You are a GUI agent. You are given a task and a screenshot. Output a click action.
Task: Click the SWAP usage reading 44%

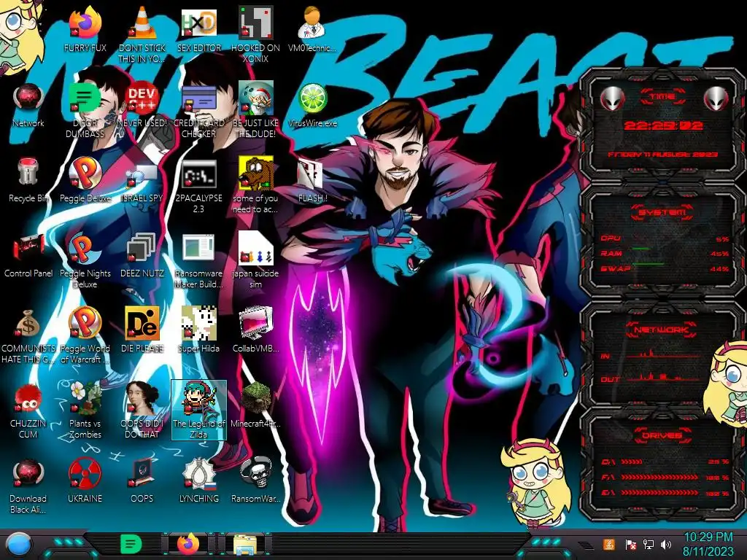pyautogui.click(x=719, y=268)
